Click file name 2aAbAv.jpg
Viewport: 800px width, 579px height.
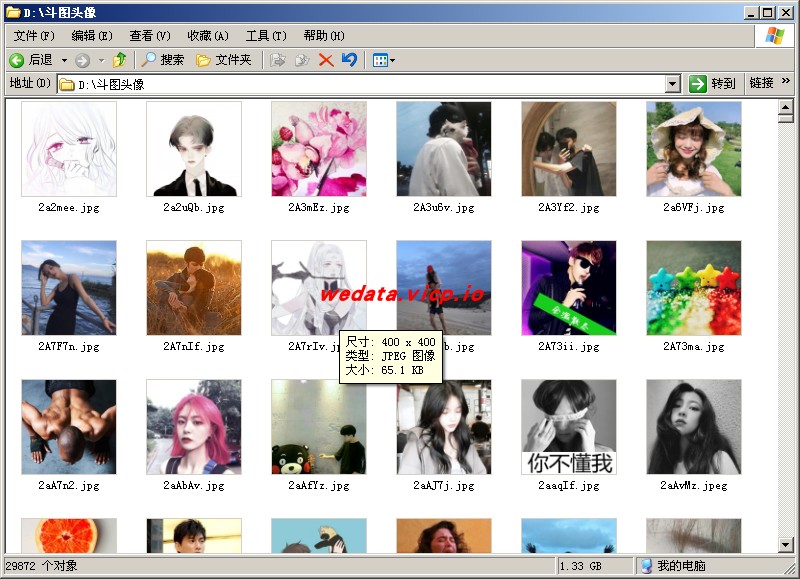click(194, 485)
